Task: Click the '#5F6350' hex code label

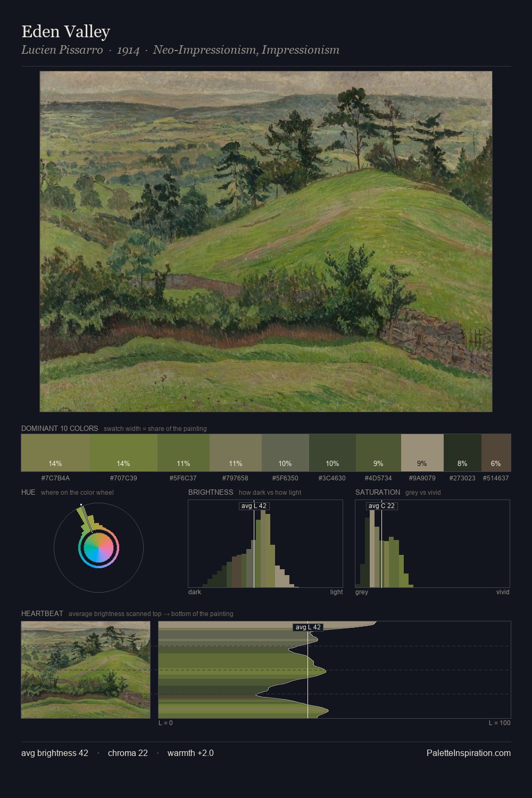Action: (x=285, y=478)
